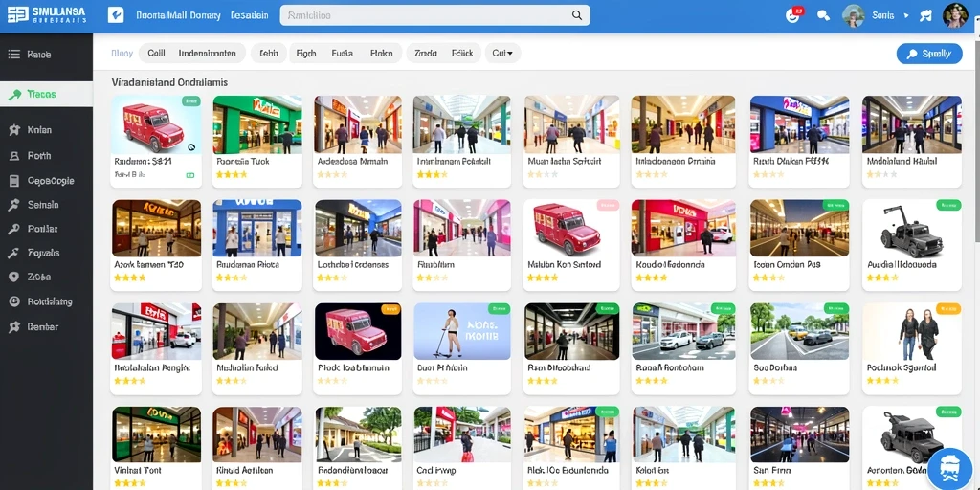Open the Foonsiie Tuok green store thumbnail
This screenshot has width=980, height=490.
(257, 124)
